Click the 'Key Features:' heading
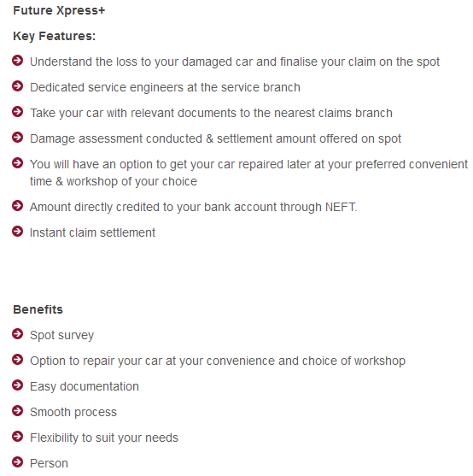Image resolution: width=473 pixels, height=476 pixels. 55,36
